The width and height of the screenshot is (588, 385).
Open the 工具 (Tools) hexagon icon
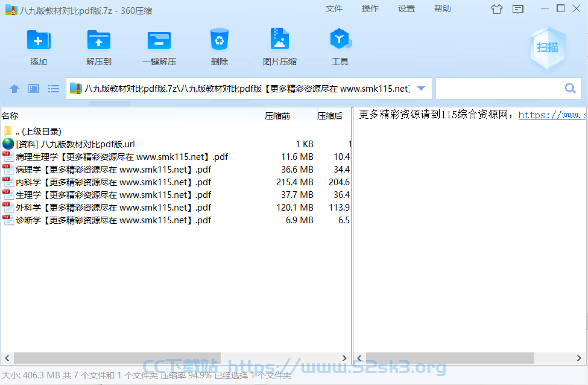[340, 39]
